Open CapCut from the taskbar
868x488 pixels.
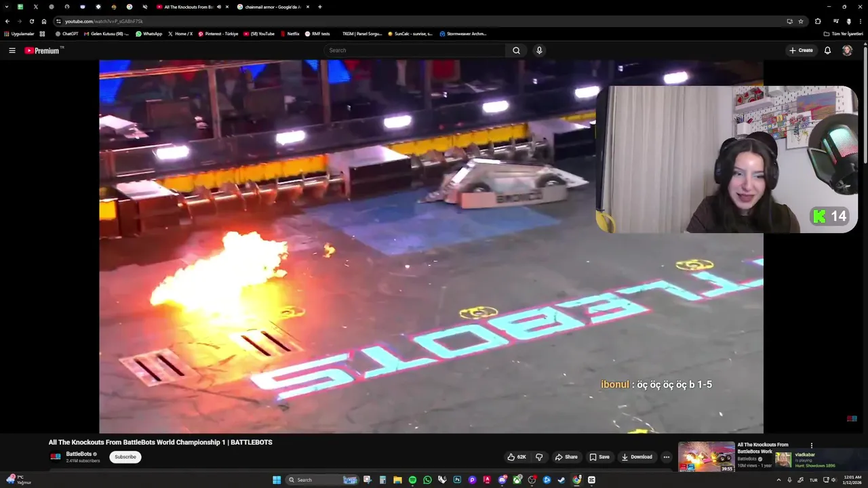(591, 480)
